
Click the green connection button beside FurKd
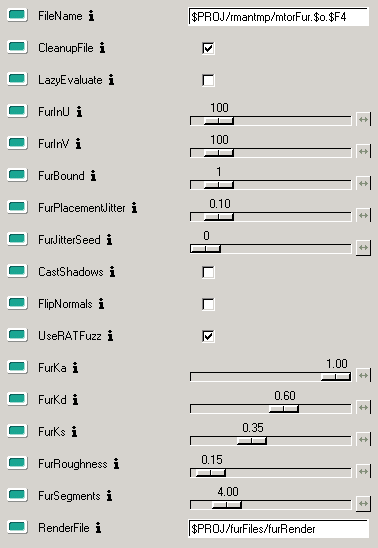[17, 399]
